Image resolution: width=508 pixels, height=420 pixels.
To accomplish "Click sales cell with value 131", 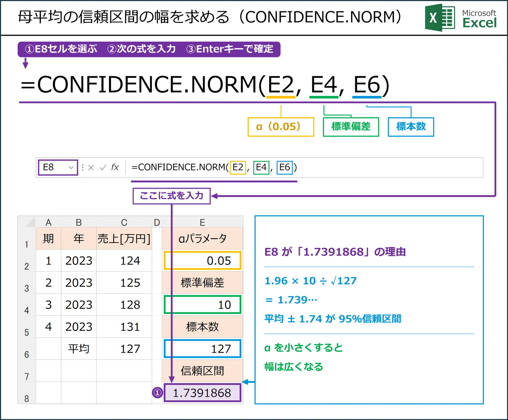I will coord(124,327).
